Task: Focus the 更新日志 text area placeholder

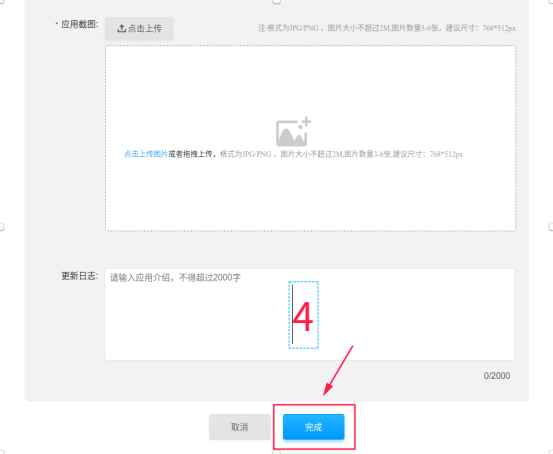Action: click(x=175, y=278)
